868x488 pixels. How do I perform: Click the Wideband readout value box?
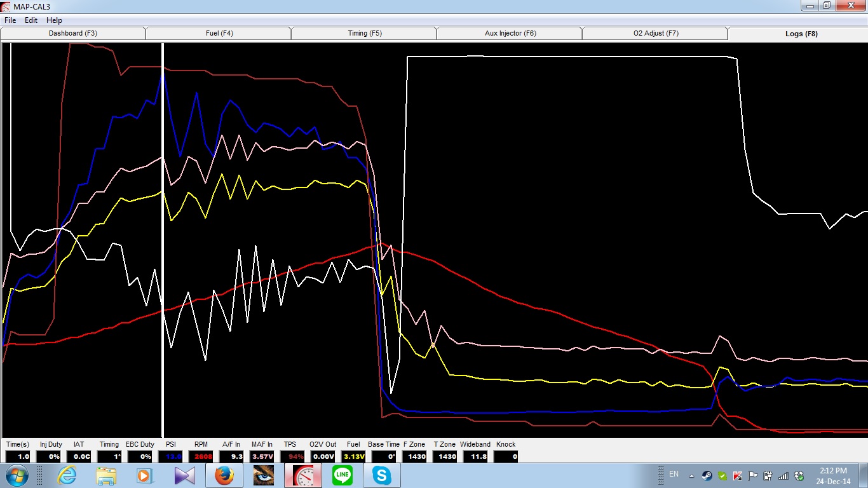[x=475, y=456]
